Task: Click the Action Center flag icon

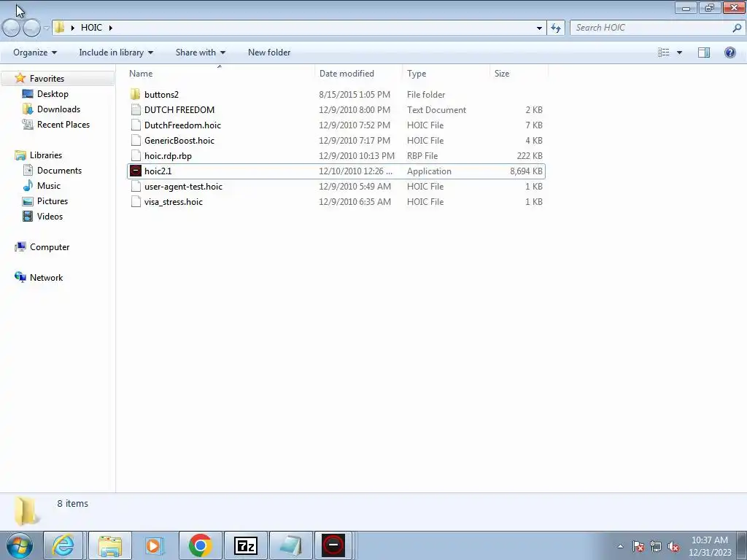Action: [638, 547]
